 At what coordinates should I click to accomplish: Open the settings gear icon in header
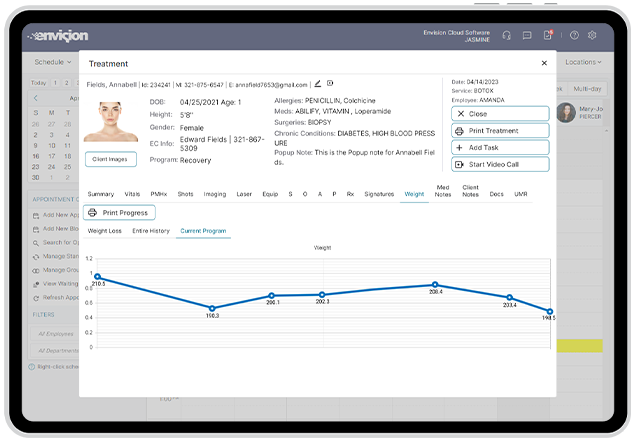pos(592,35)
